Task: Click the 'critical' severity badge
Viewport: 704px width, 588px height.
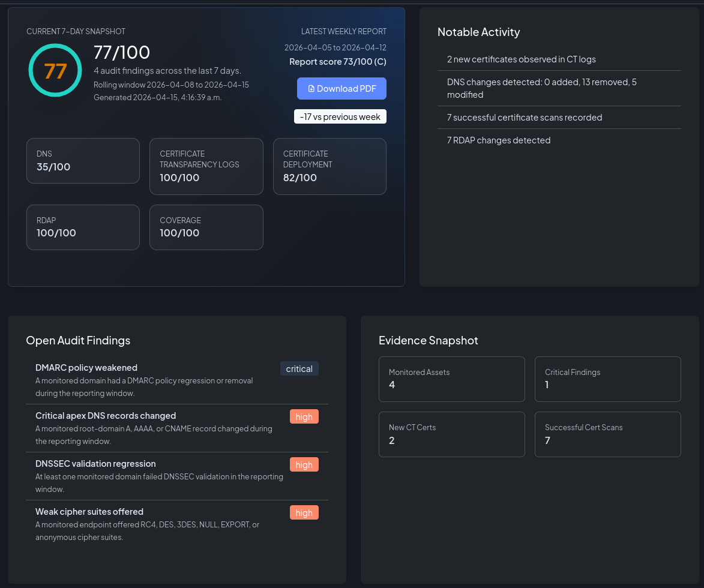Action: [x=299, y=368]
